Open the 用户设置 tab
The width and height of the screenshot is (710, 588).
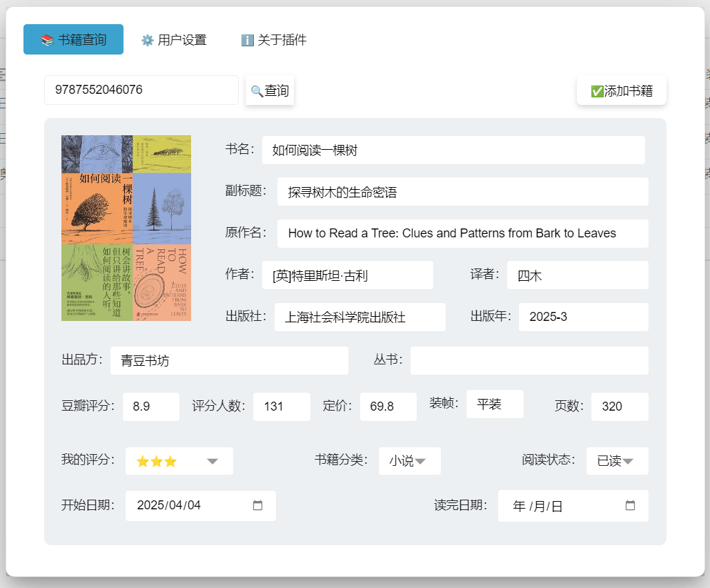click(174, 40)
